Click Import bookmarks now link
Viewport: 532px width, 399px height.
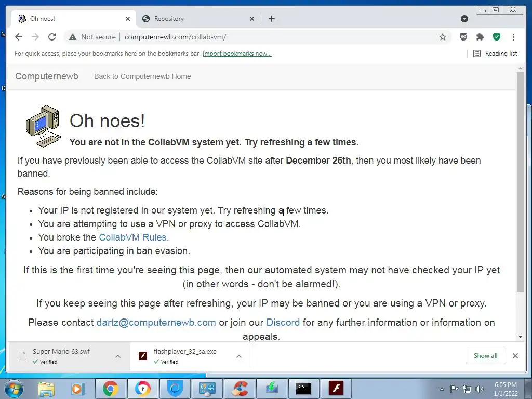(237, 54)
